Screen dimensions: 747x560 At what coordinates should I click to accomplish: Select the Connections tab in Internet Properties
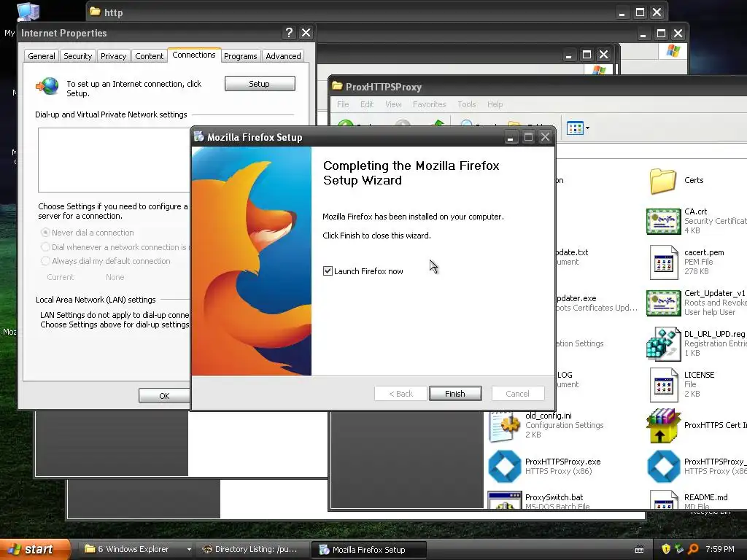click(x=194, y=55)
